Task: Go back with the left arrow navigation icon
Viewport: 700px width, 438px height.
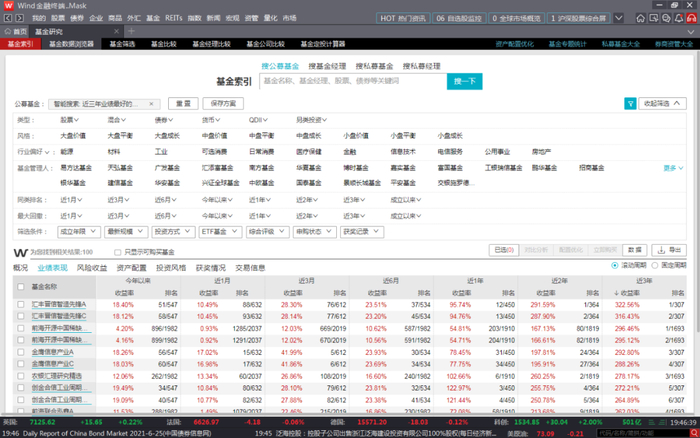Action: pyautogui.click(x=8, y=18)
